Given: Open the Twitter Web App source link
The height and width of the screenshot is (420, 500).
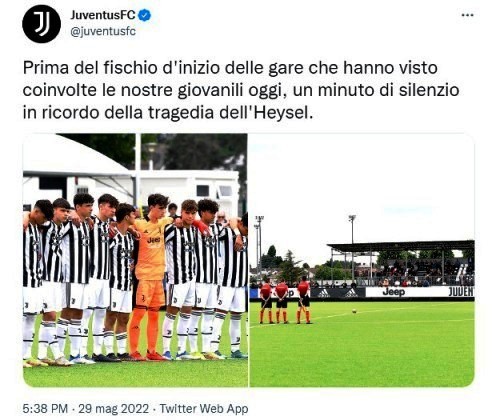Looking at the screenshot, I should click(x=204, y=408).
